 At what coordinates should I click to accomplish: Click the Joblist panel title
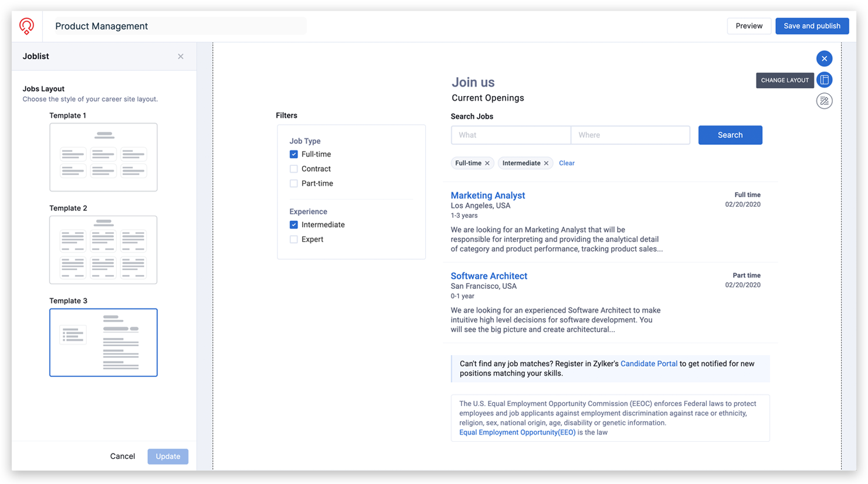36,56
